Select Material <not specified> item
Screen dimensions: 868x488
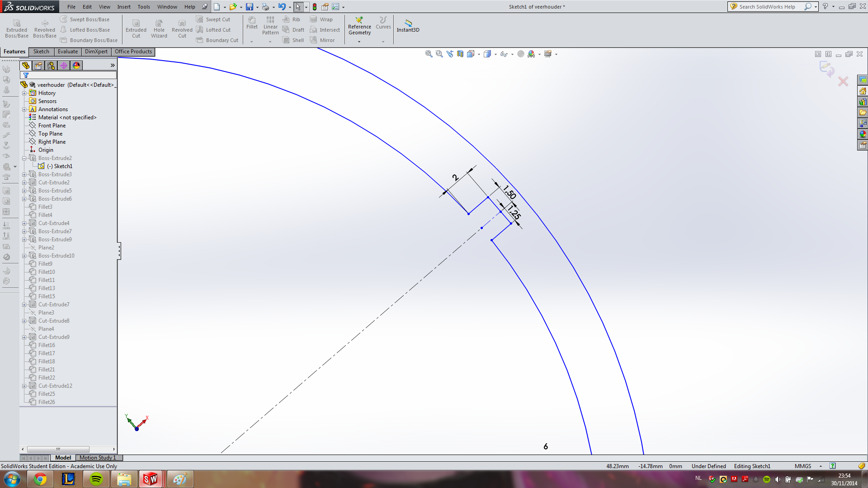(67, 117)
